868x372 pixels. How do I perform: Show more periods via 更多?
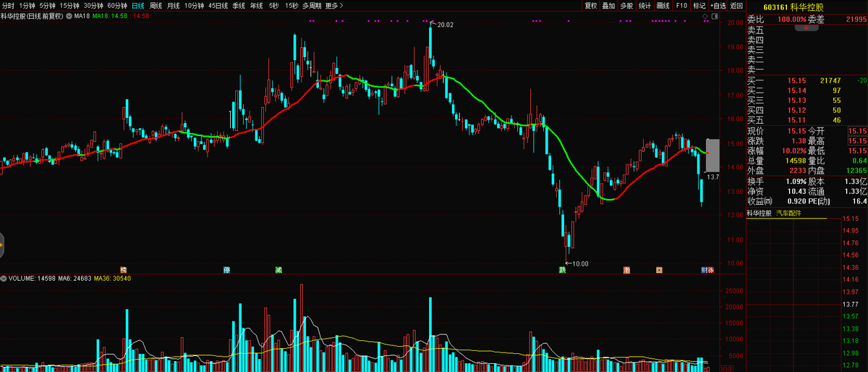point(333,5)
